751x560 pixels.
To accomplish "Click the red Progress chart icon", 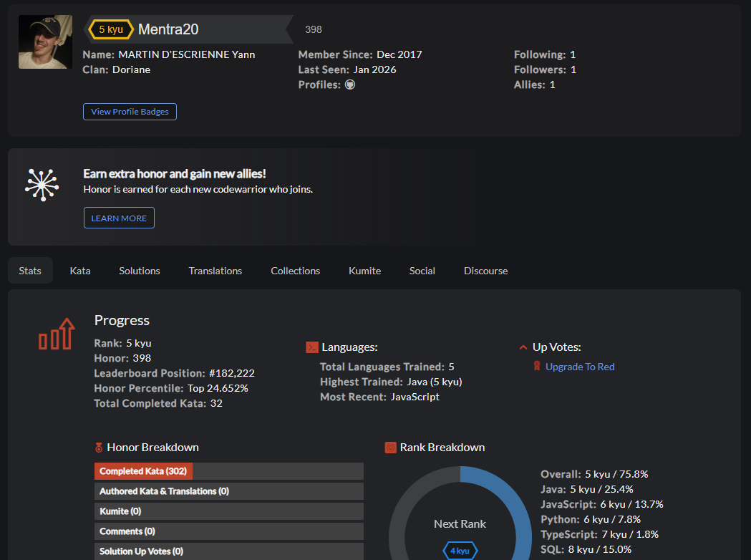I will pyautogui.click(x=57, y=334).
